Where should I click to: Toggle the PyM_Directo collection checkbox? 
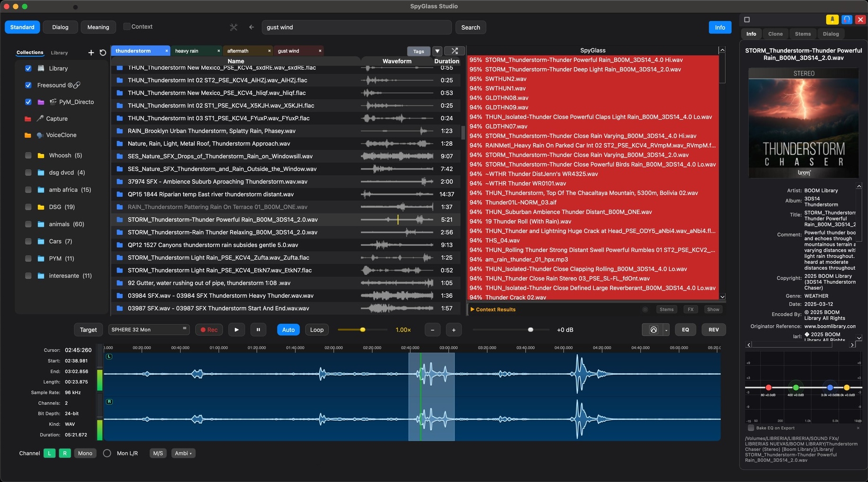[x=28, y=102]
